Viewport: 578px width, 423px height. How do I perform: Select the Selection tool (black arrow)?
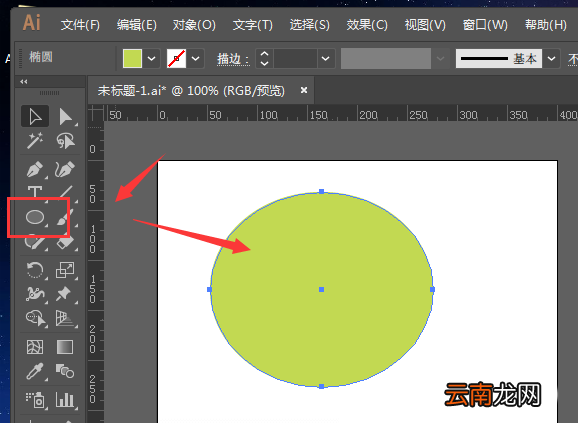[x=35, y=116]
